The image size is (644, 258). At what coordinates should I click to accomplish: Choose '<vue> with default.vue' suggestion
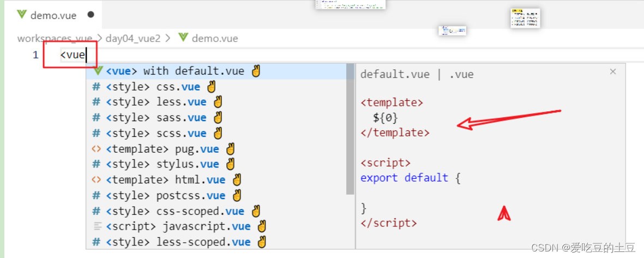[176, 71]
